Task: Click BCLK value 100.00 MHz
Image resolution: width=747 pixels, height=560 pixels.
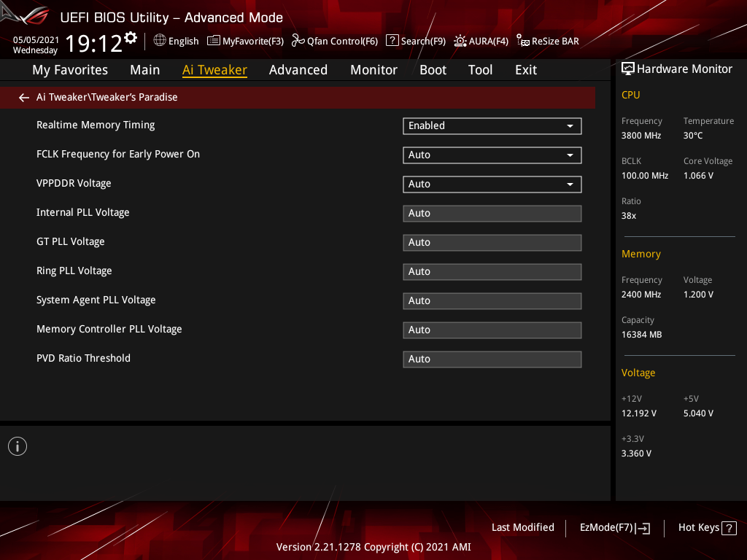Action: point(645,176)
